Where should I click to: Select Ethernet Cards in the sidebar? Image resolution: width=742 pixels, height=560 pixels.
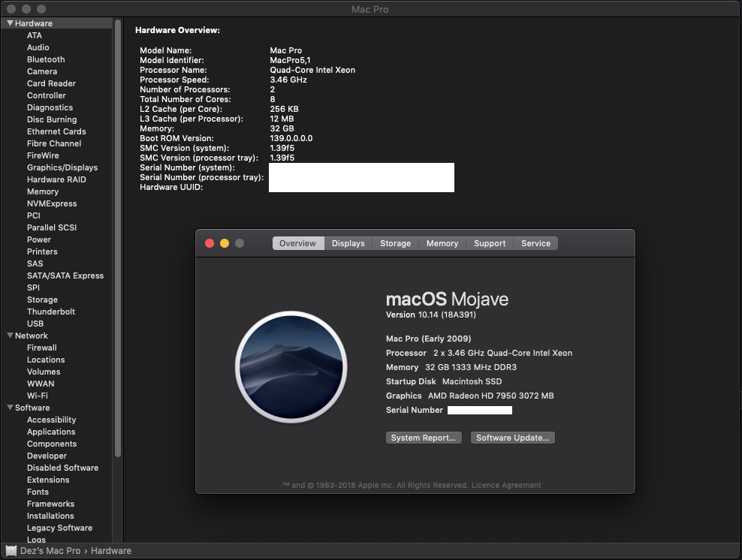point(56,131)
